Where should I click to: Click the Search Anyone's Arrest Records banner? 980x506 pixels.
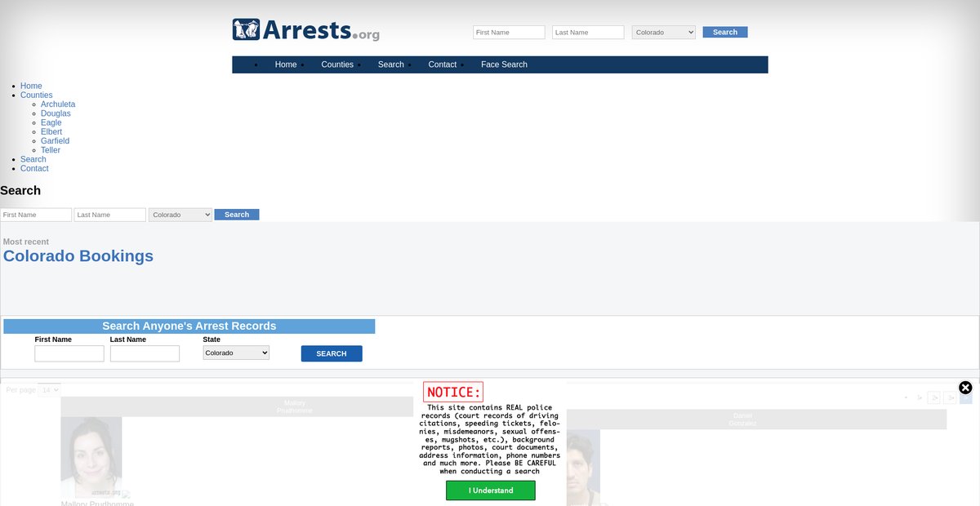pos(189,326)
